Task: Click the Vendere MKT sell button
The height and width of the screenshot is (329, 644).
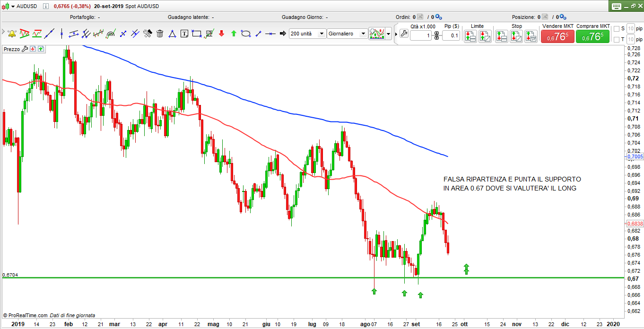Action: 557,36
